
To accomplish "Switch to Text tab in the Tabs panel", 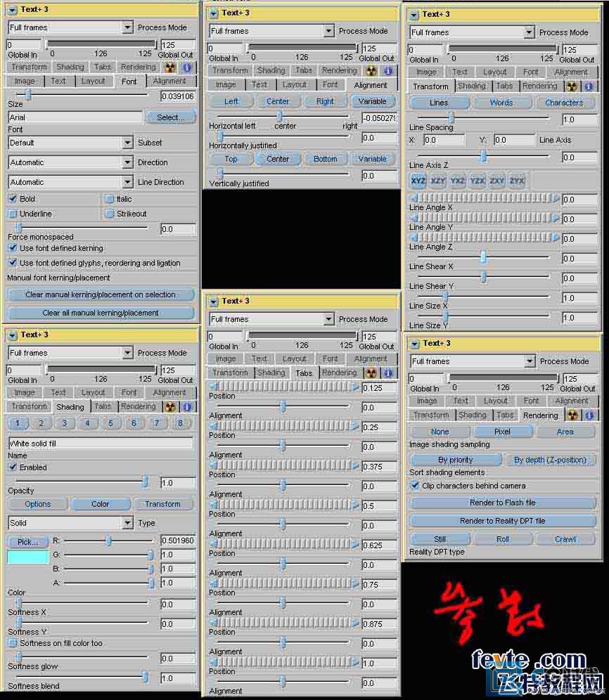I will click(x=259, y=358).
